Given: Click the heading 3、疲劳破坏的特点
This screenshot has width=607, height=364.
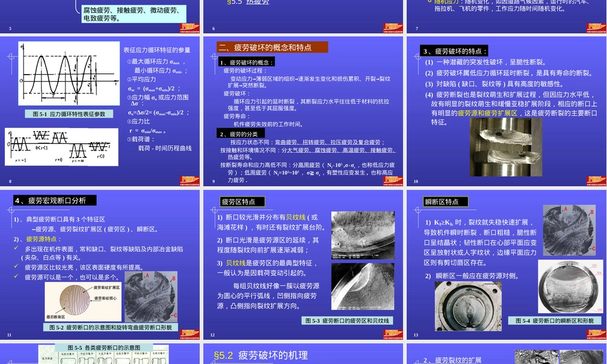Looking at the screenshot, I should 453,51.
